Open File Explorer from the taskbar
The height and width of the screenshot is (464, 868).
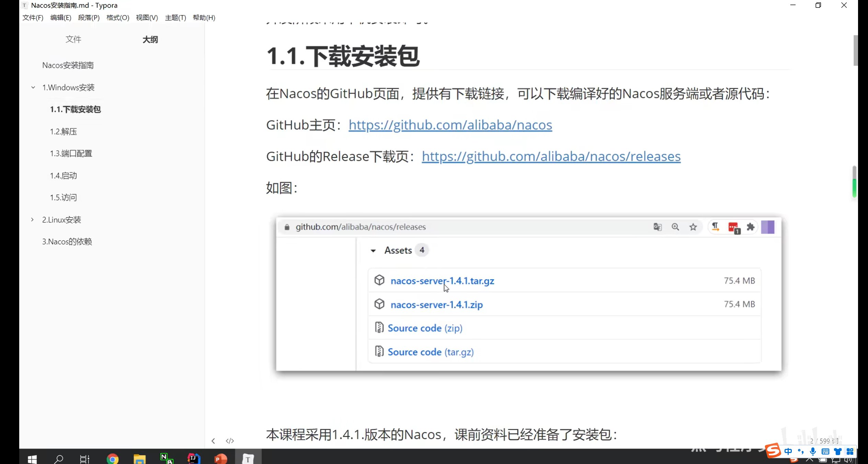coord(139,459)
